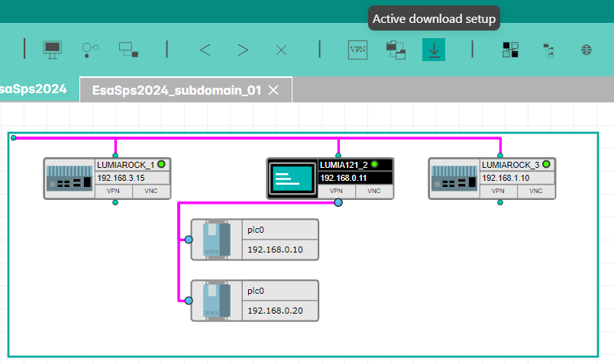Close the EsaSps2024_subdomain_01 tab
This screenshot has width=614, height=364.
[x=274, y=90]
